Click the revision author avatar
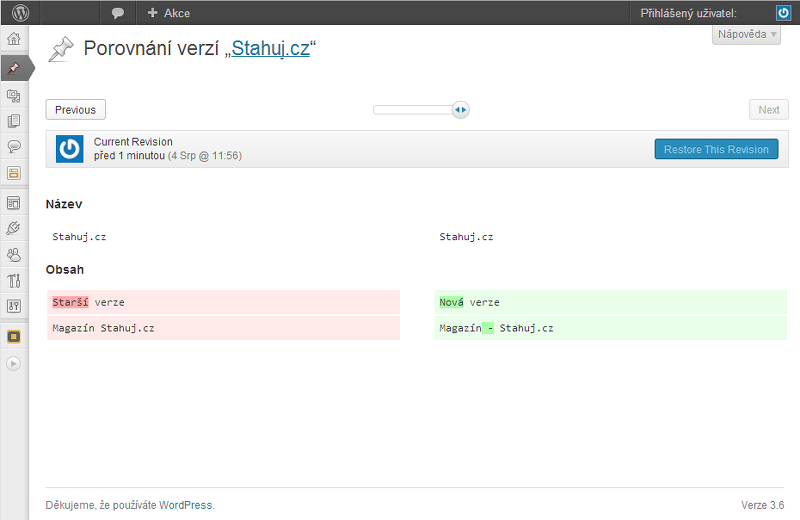Image resolution: width=800 pixels, height=520 pixels. tap(69, 149)
